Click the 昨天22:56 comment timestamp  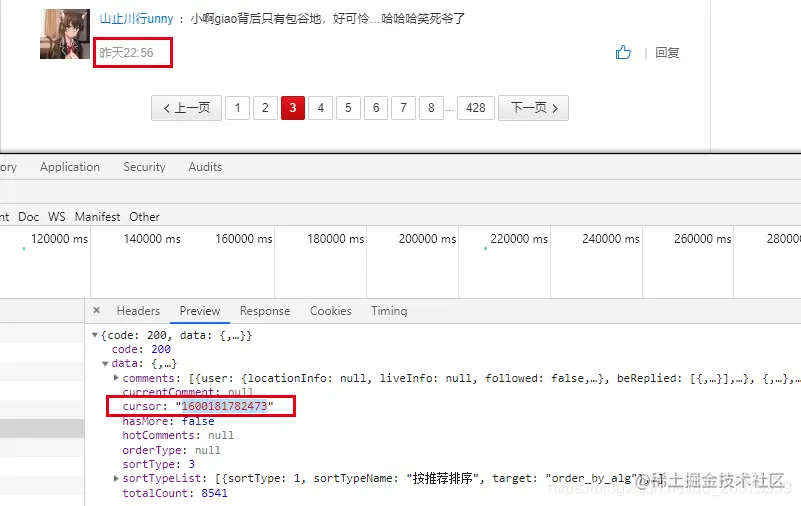126,53
